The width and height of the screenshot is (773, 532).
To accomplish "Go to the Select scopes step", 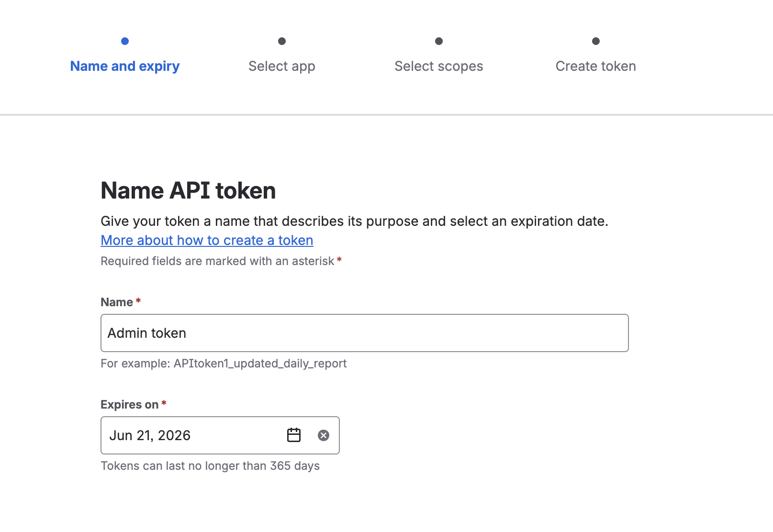I will [x=439, y=66].
